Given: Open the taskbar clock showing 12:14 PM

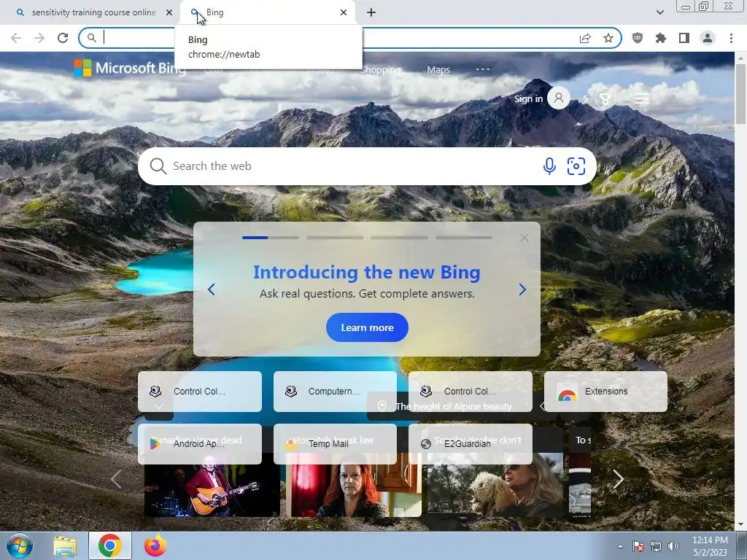Looking at the screenshot, I should click(710, 546).
